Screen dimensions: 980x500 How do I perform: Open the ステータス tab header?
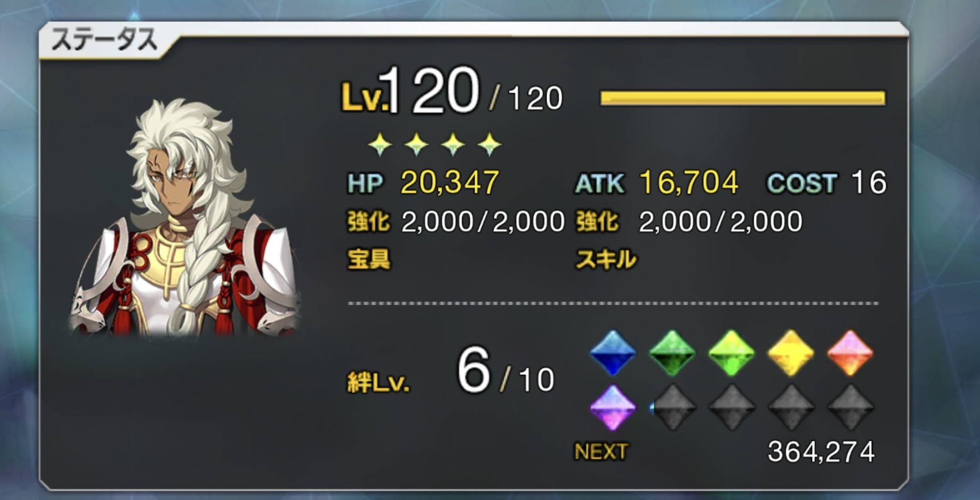(105, 40)
